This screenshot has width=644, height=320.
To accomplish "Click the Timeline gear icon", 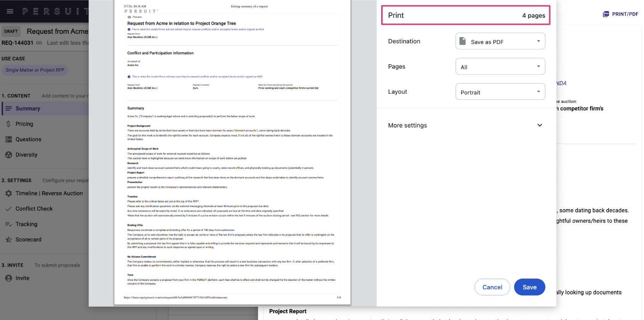I will 8,194.
